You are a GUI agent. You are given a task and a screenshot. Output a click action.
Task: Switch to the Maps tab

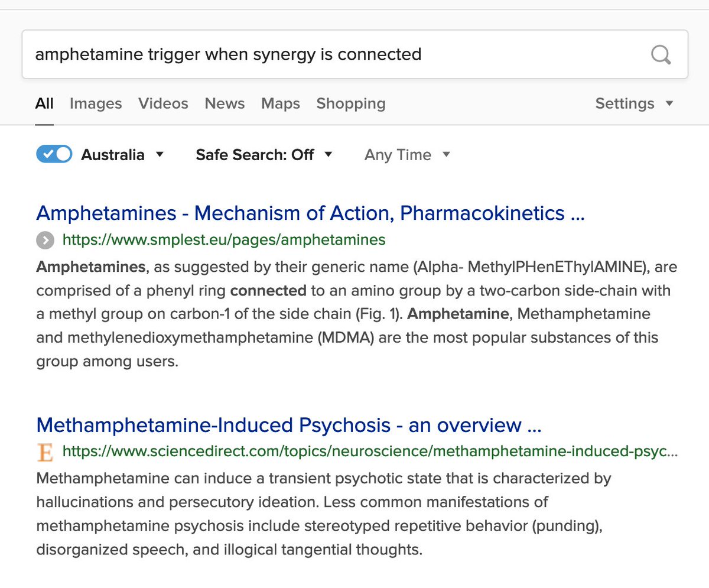[x=281, y=103]
